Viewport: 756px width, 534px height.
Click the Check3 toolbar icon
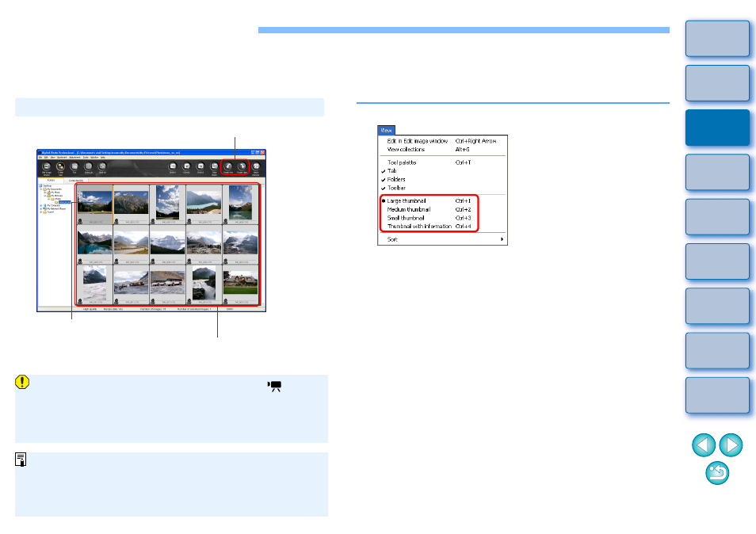[200, 166]
